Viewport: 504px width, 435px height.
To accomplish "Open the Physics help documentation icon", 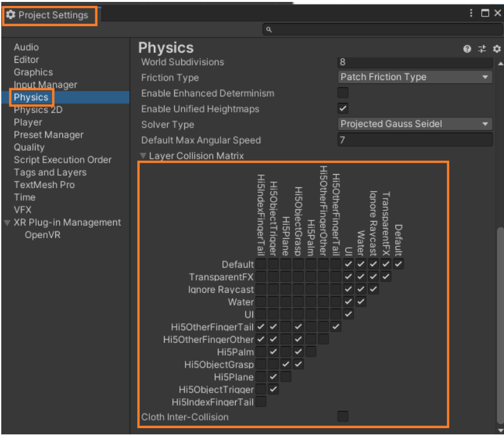I will [467, 49].
